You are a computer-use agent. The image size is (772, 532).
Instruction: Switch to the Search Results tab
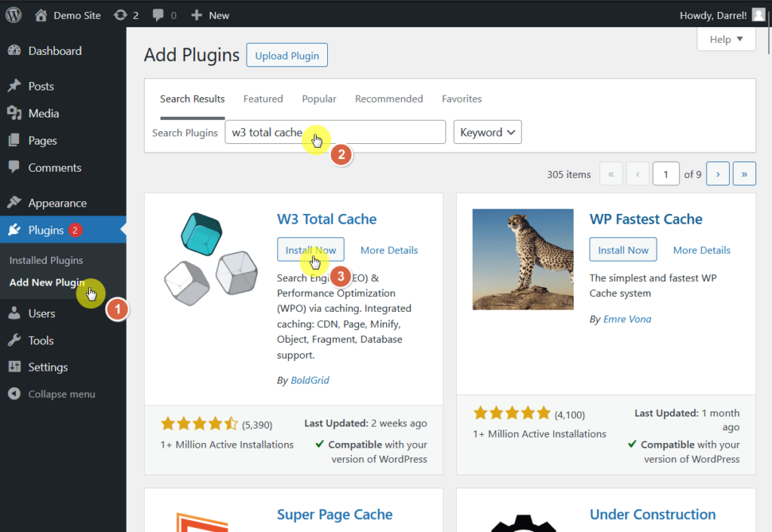[192, 99]
